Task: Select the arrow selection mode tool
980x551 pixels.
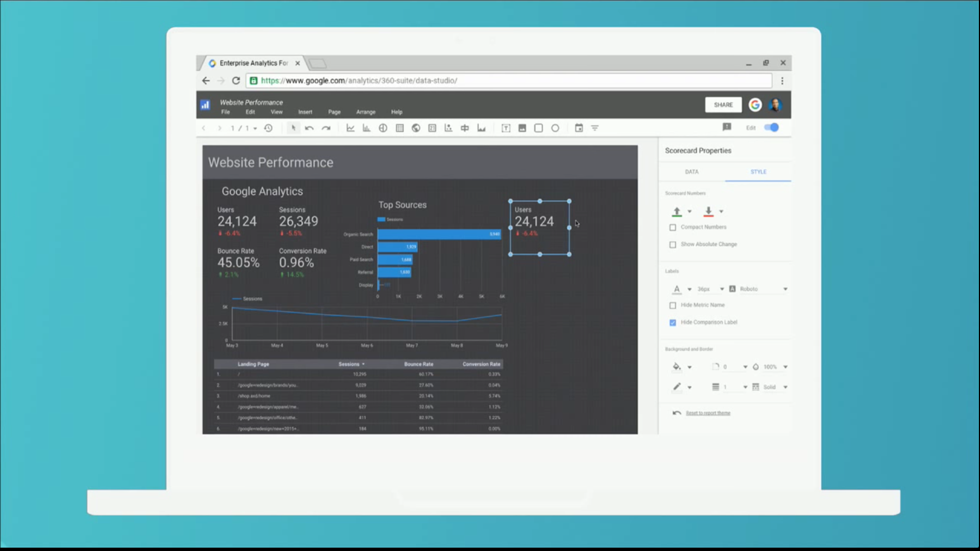Action: point(293,128)
